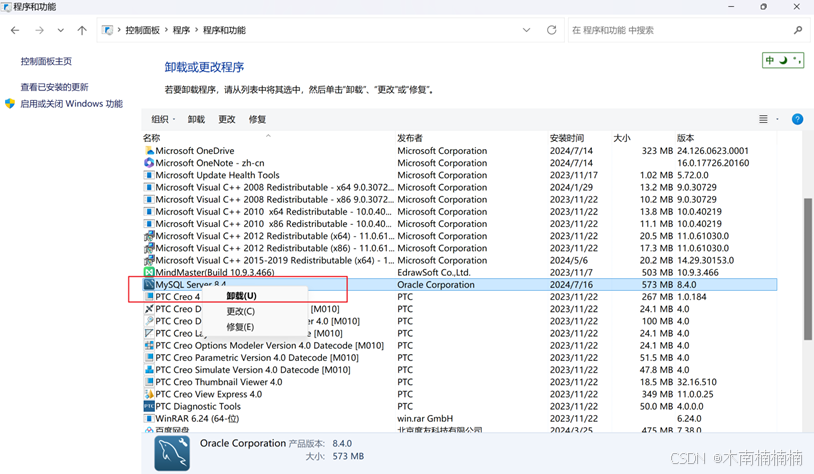Open recent locations dropdown arrow
This screenshot has height=474, width=814.
tap(61, 30)
